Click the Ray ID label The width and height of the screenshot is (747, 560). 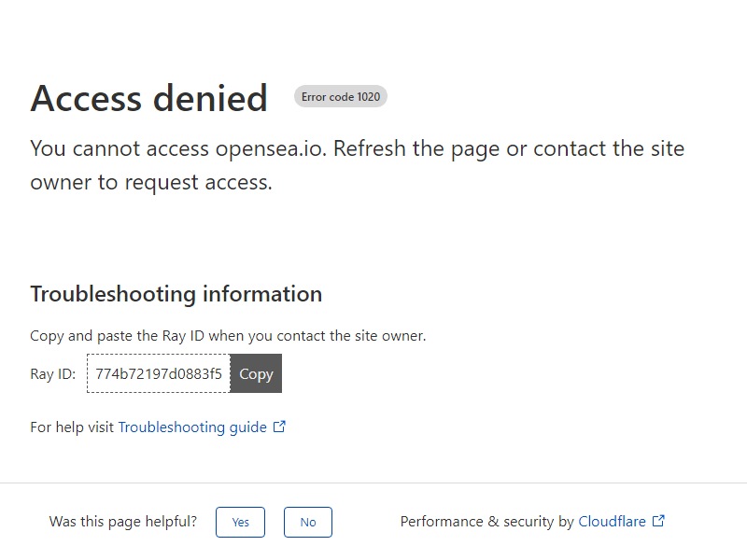52,373
